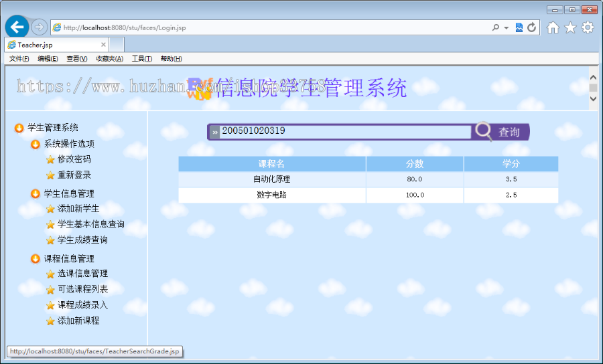Refresh the page with reload icon
Image resolution: width=603 pixels, height=364 pixels.
[532, 27]
